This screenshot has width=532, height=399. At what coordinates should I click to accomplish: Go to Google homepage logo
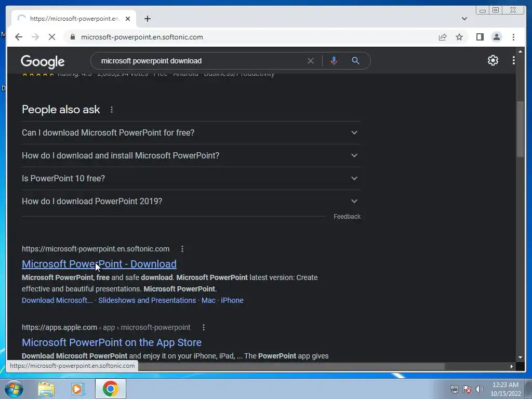(x=43, y=61)
